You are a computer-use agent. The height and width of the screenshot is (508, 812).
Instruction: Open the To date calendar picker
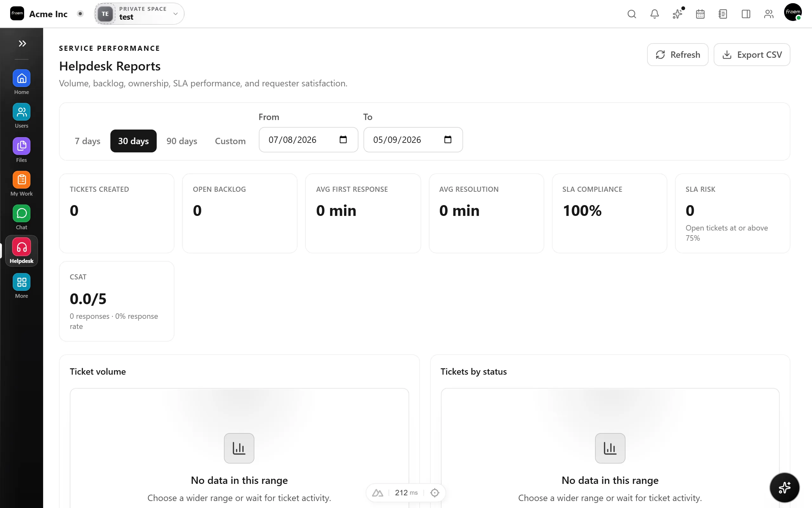point(448,139)
